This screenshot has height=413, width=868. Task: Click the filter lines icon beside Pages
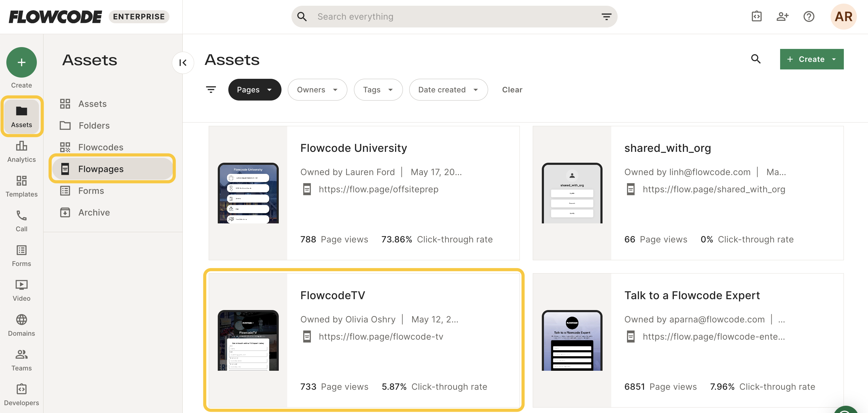211,90
